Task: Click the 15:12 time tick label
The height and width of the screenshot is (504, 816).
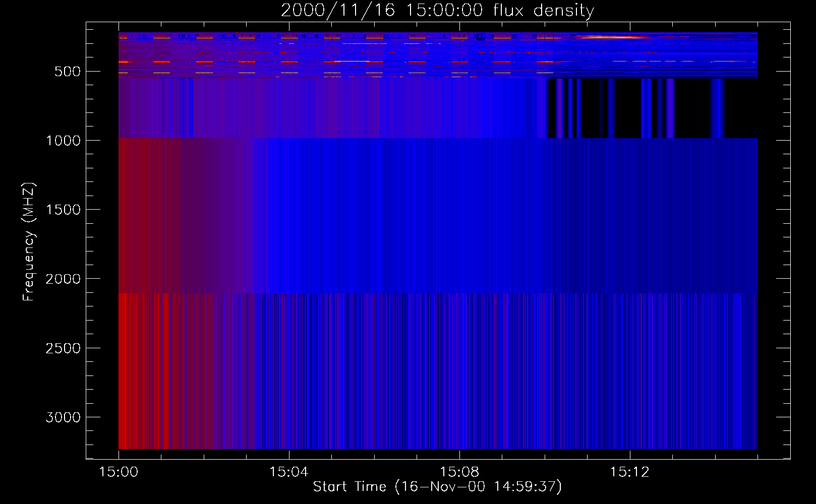Action: coord(629,472)
